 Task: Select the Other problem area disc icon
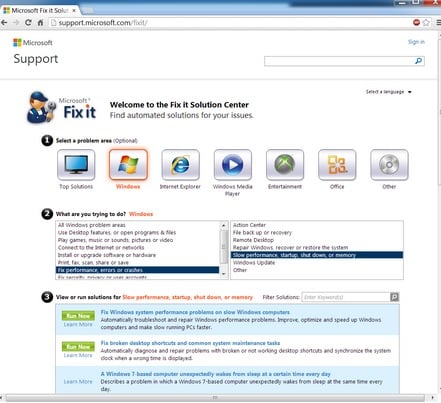click(389, 165)
